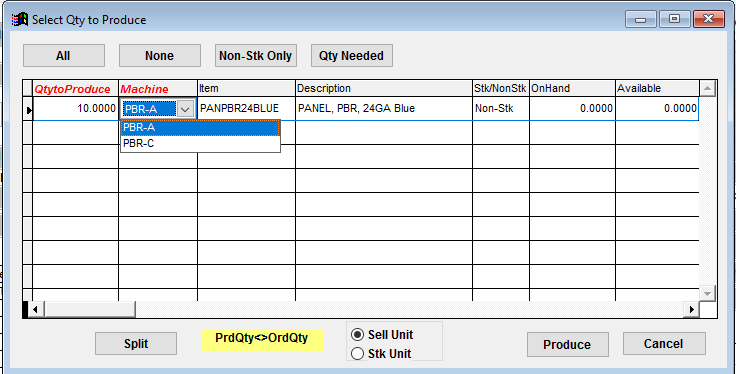Choose the Sell Unit radio option
Screen dimensions: 736x374
[383, 335]
